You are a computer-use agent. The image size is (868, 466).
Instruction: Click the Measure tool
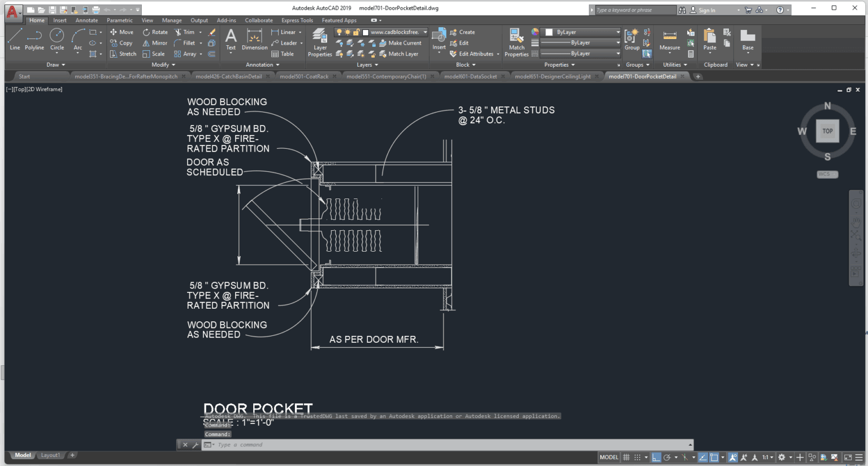coord(669,40)
